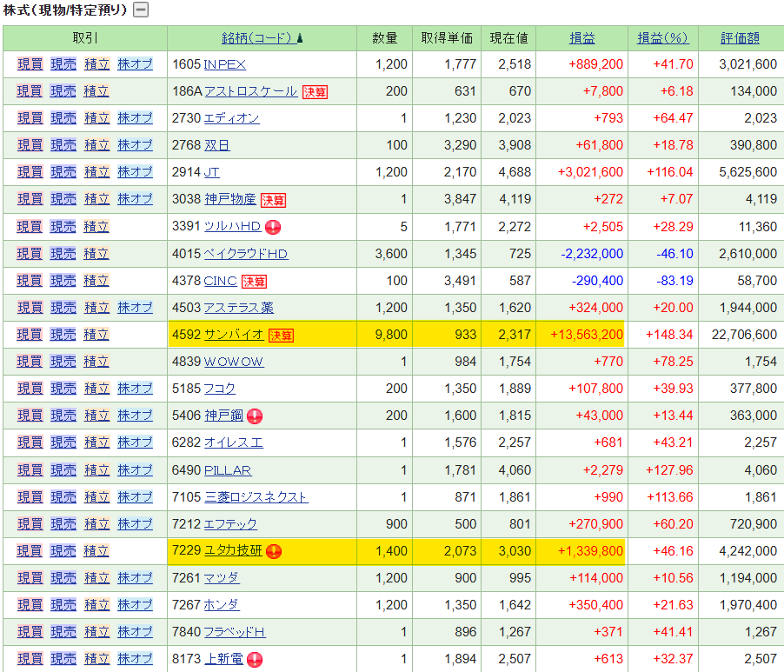784x672 pixels.
Task: Sort by 損益 column header
Action: tap(582, 38)
